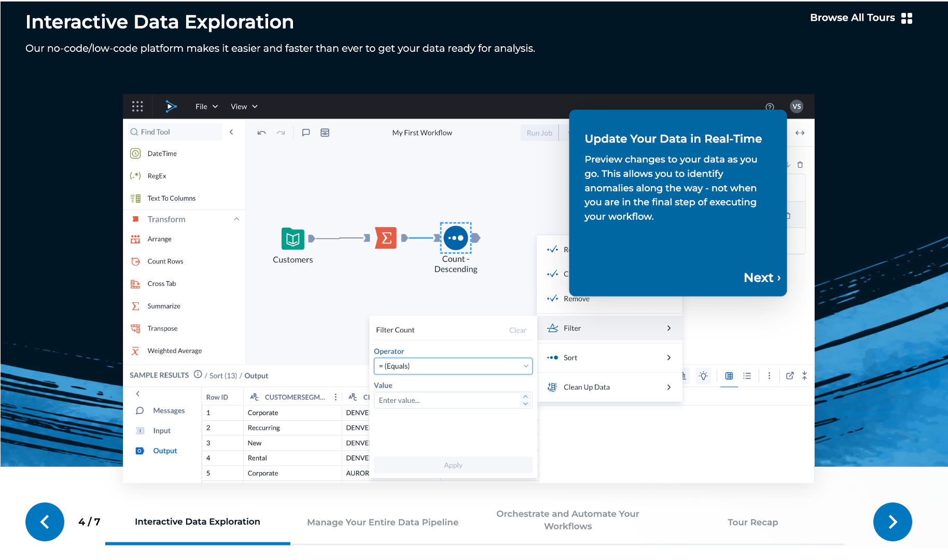The width and height of the screenshot is (948, 560).
Task: Select the RegEx tool
Action: 157,175
